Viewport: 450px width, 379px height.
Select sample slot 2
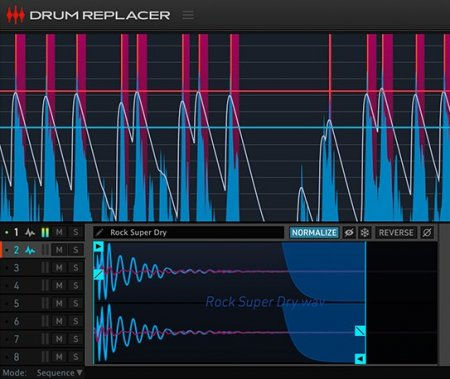16,250
